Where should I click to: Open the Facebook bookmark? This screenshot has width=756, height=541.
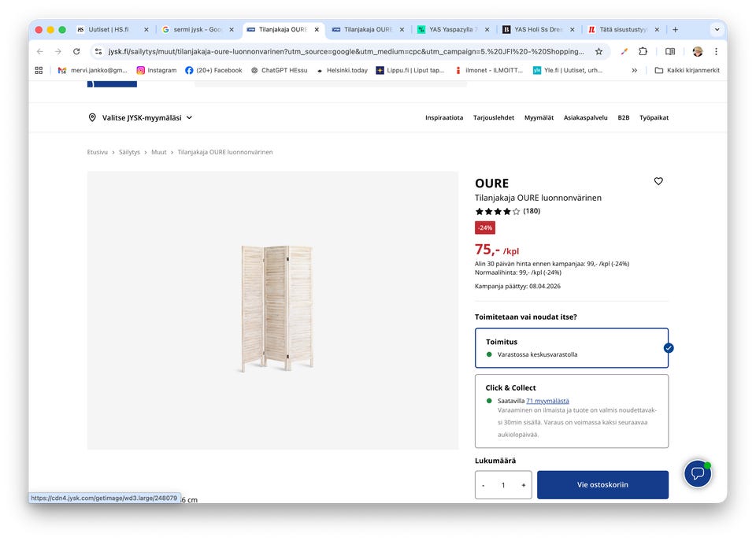(213, 70)
